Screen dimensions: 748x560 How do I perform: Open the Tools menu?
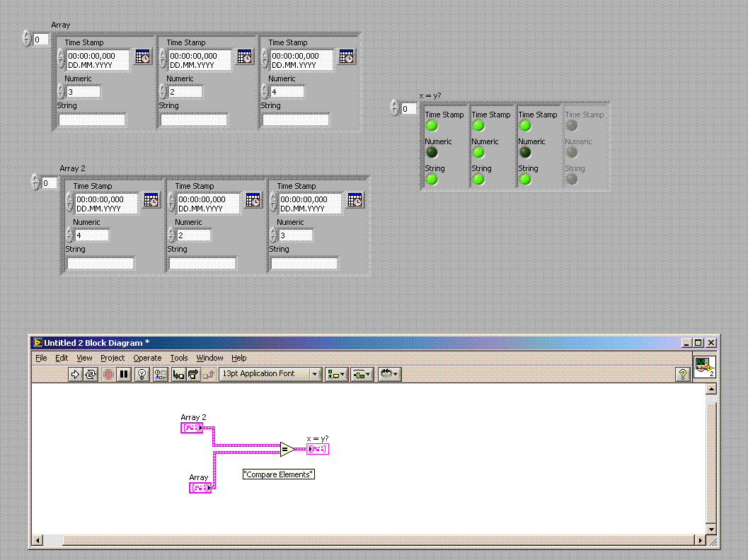click(x=179, y=358)
